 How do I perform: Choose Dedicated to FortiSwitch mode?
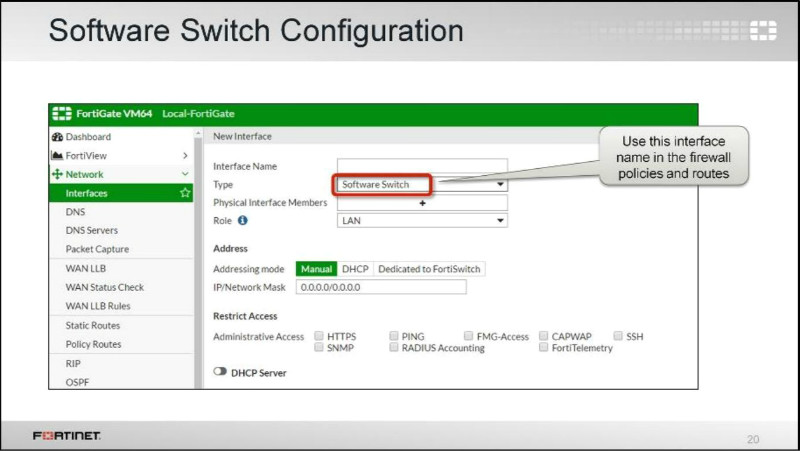429,269
